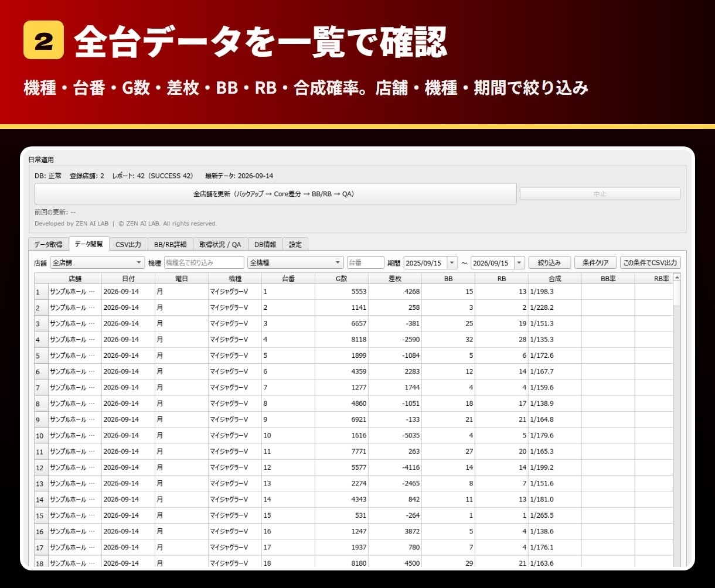
Task: Select row header number 1
Action: [x=41, y=292]
